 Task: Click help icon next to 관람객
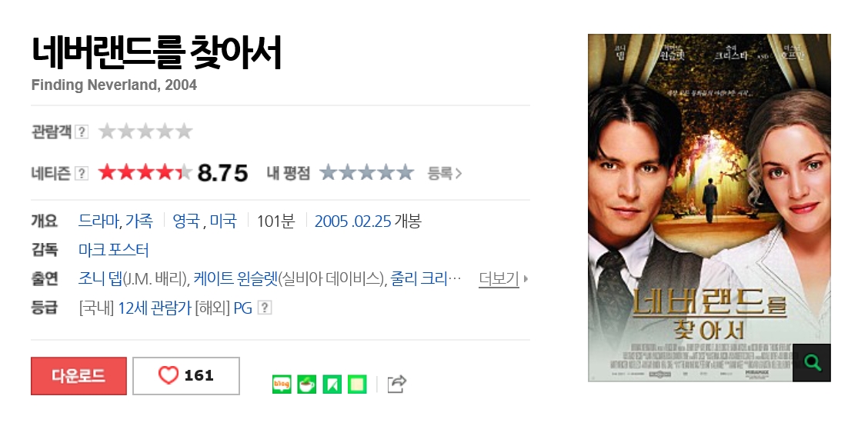(x=82, y=131)
